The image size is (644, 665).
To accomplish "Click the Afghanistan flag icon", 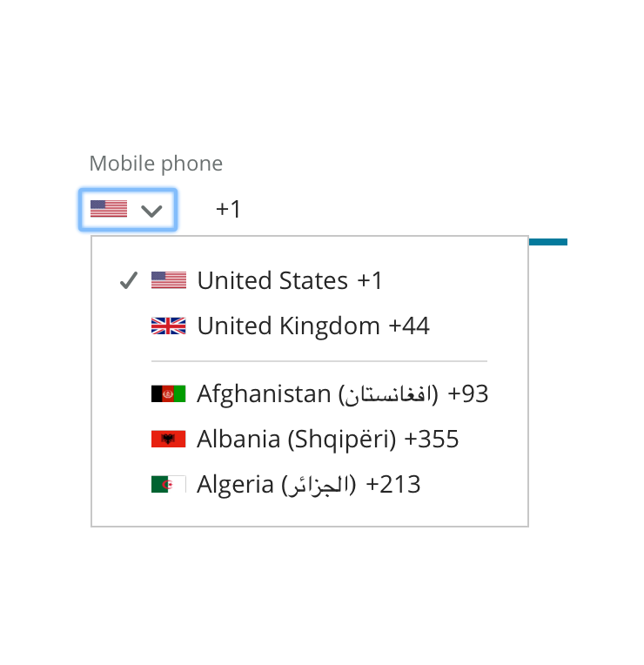I will coord(169,393).
